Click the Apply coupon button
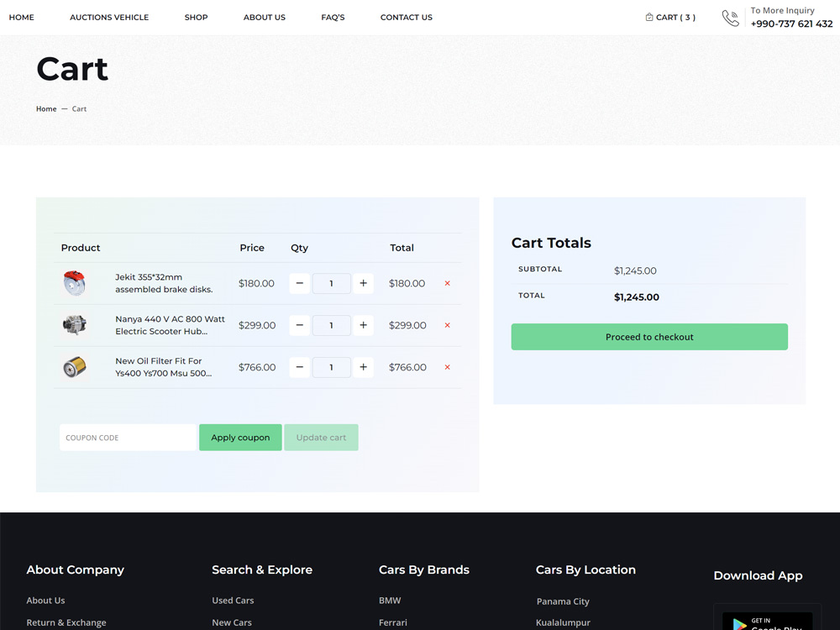The image size is (840, 630). 240,438
